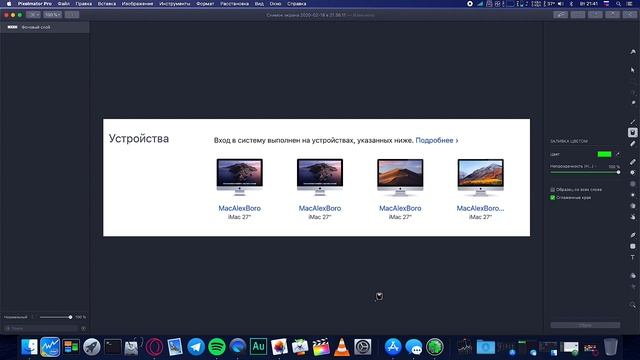Screen dimensions: 640x360
Task: Select the 'Фоновый слой' layer
Action: pyautogui.click(x=45, y=27)
